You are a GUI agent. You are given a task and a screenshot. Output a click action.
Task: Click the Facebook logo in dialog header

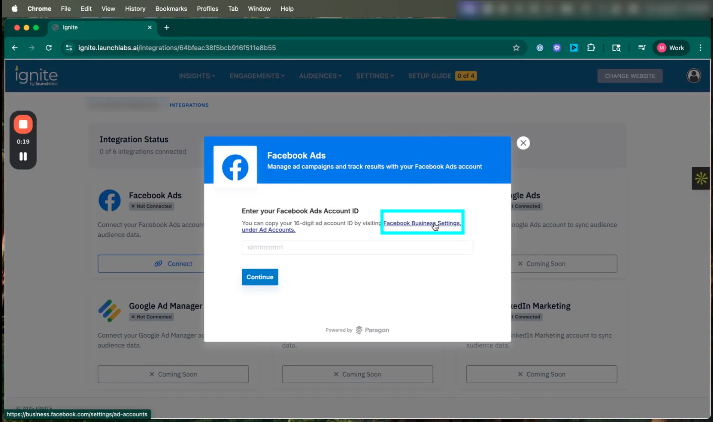pos(235,167)
